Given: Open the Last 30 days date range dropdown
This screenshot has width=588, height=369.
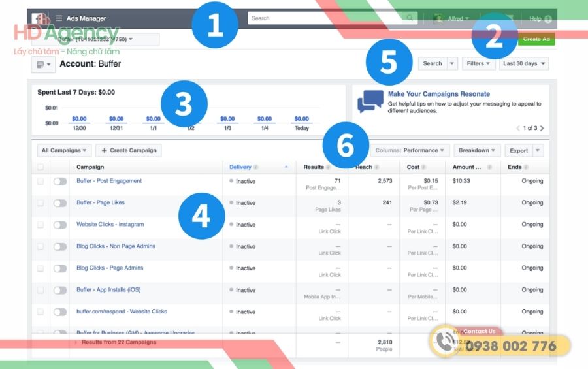Looking at the screenshot, I should (x=524, y=64).
